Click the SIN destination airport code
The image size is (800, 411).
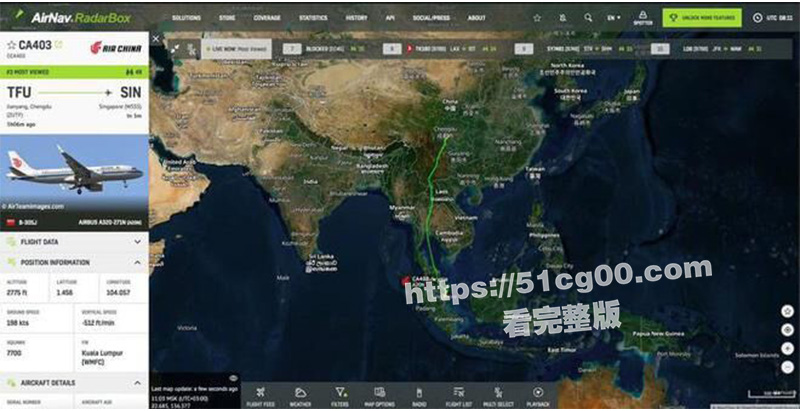tap(131, 92)
